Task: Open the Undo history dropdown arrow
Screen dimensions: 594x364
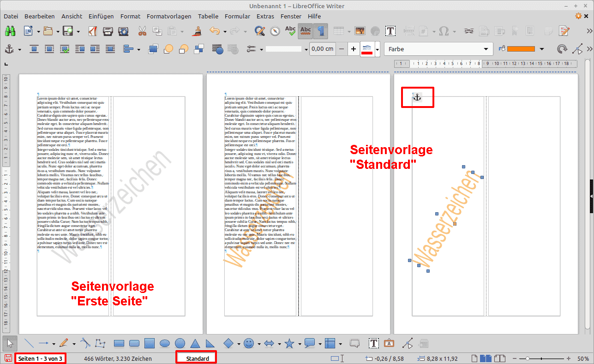Action: coord(225,31)
